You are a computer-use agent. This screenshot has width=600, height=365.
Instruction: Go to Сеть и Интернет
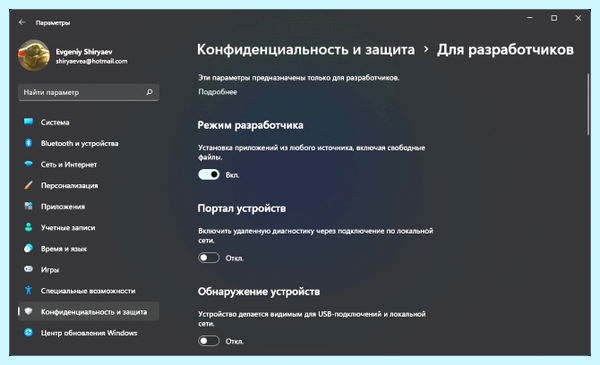tap(69, 165)
